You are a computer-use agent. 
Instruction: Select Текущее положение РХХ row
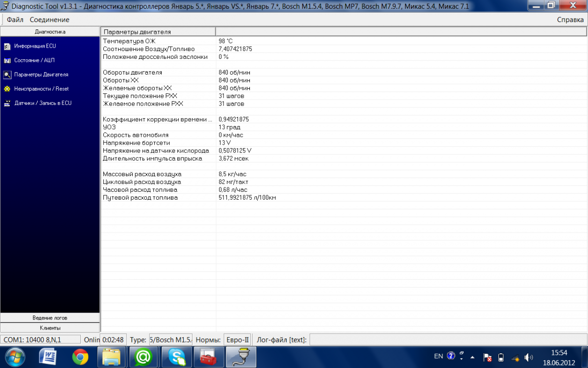[343, 96]
